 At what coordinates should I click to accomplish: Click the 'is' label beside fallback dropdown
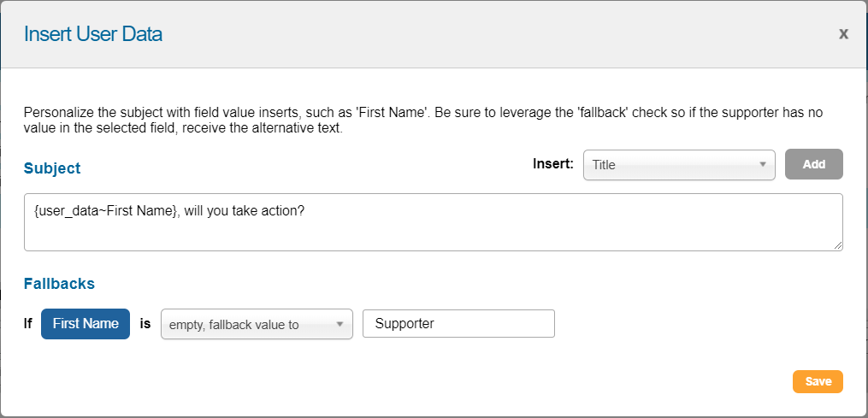pyautogui.click(x=145, y=324)
